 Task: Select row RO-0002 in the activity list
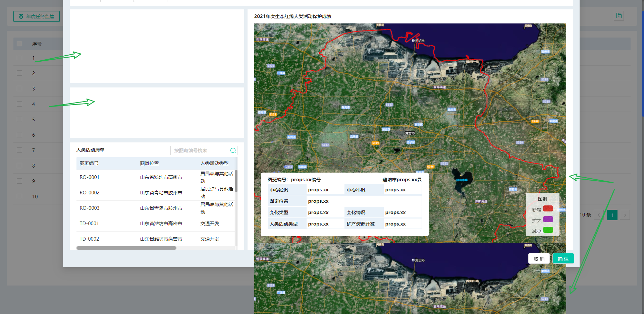point(156,193)
